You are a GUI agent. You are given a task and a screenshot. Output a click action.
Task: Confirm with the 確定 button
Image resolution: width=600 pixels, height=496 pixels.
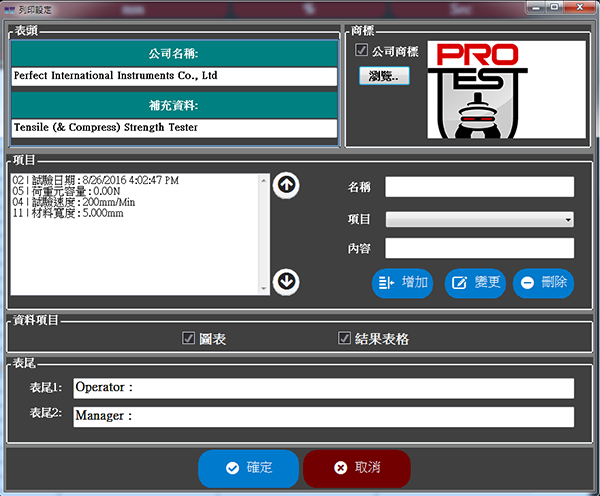tap(248, 468)
